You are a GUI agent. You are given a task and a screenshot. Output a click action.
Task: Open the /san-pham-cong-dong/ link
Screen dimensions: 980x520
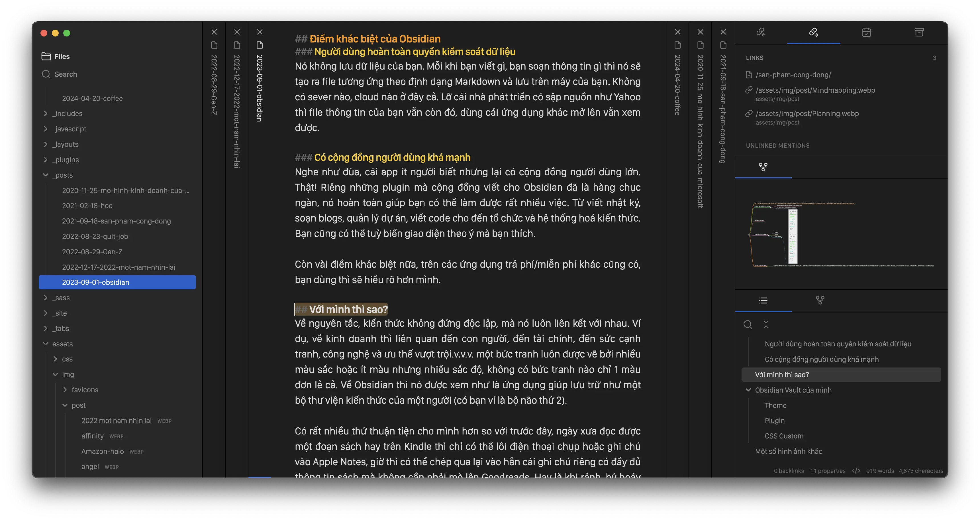pos(793,75)
